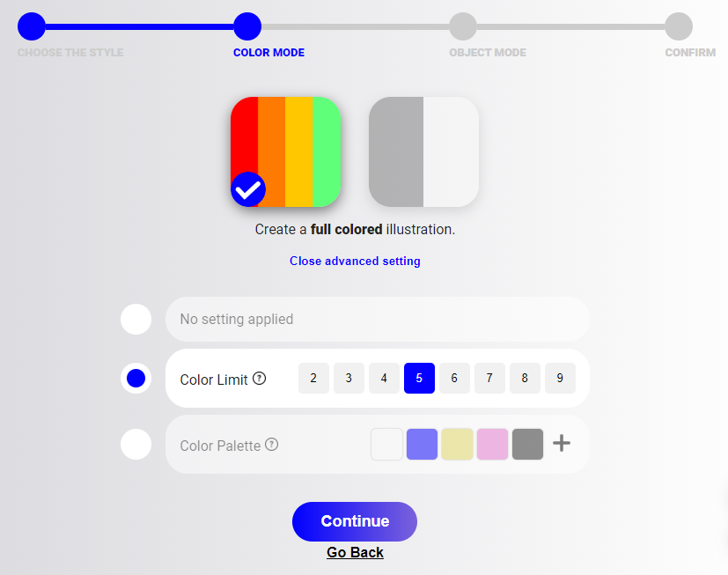The image size is (728, 575).
Task: Select the gray palette swatch
Action: [527, 444]
